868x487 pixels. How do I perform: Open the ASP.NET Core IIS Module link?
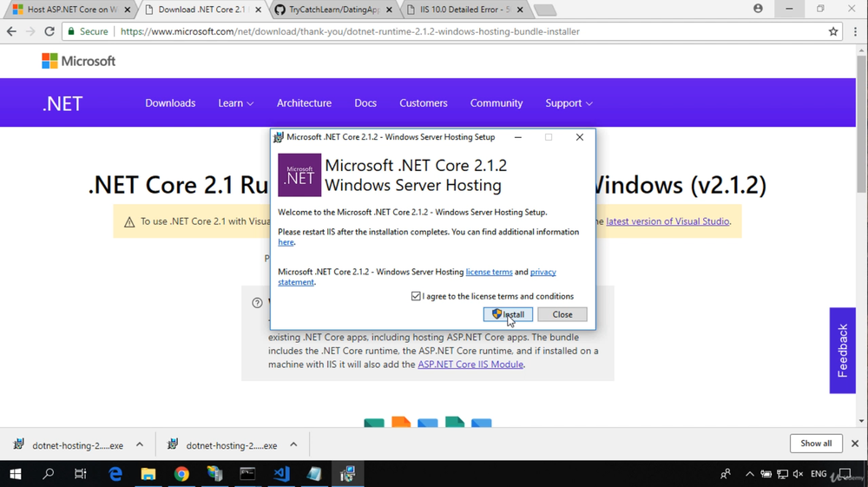pyautogui.click(x=470, y=364)
